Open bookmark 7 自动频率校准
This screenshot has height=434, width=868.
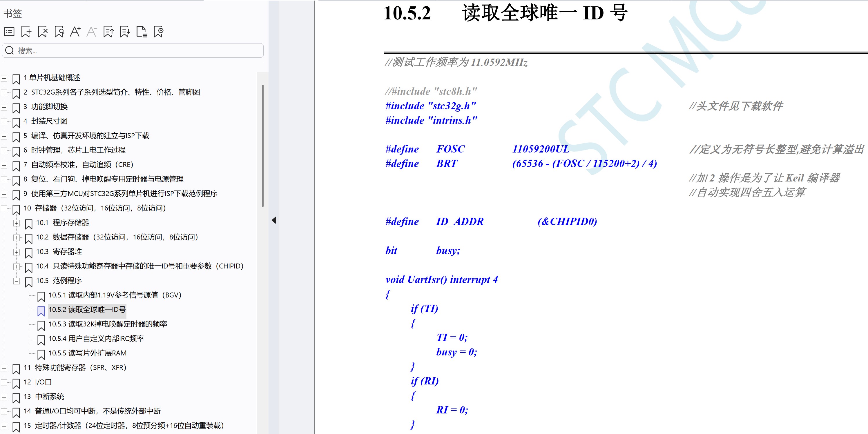pyautogui.click(x=79, y=164)
